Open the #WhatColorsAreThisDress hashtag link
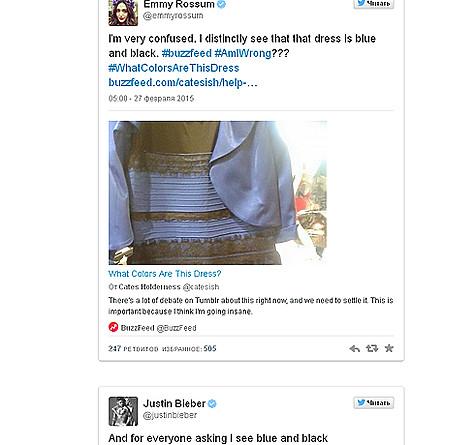475x445 pixels. pos(174,68)
